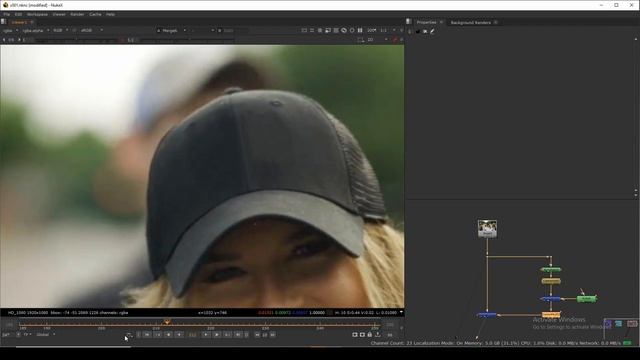Image resolution: width=640 pixels, height=360 pixels.
Task: Open the RGB display channel dropdown
Action: pyautogui.click(x=60, y=31)
